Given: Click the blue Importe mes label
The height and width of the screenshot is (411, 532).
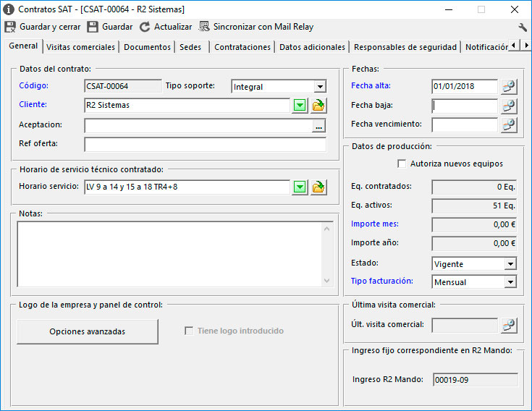Looking at the screenshot, I should click(375, 224).
